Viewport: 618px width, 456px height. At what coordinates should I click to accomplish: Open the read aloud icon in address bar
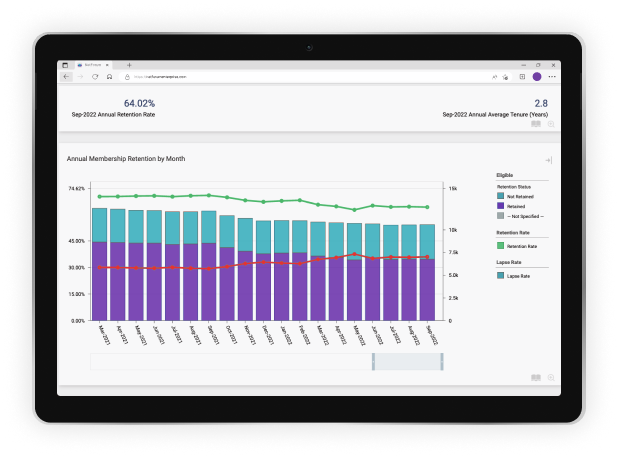[x=494, y=77]
